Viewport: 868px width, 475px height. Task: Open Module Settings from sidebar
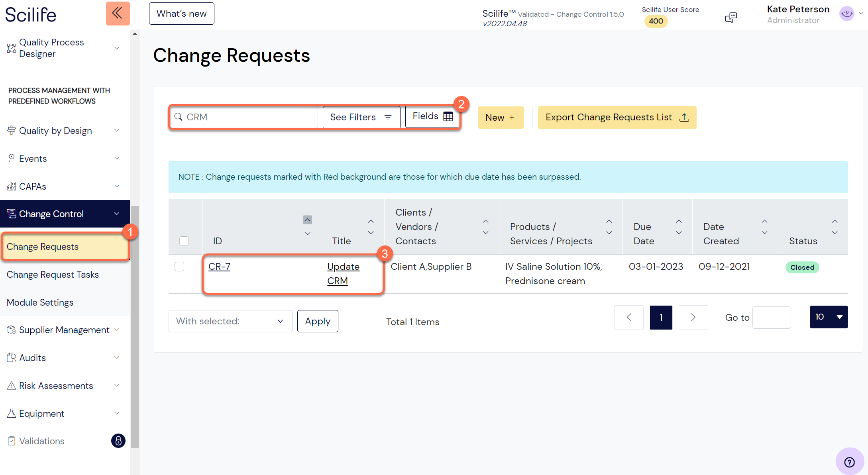click(x=40, y=302)
